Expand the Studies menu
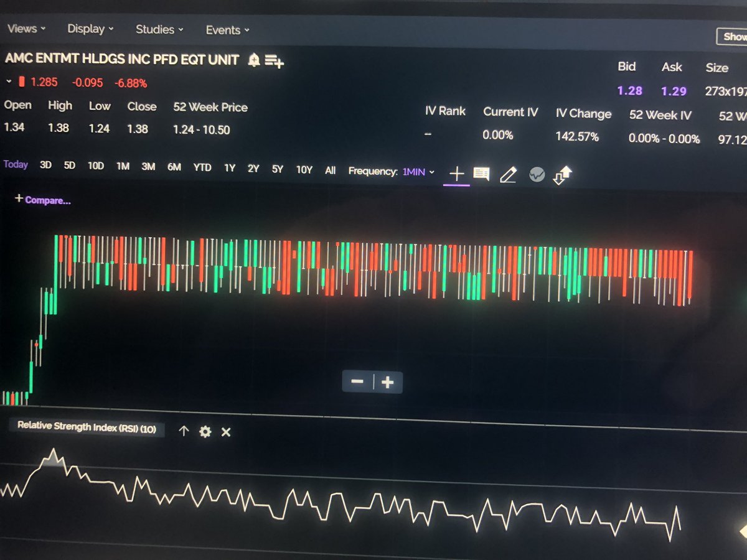This screenshot has width=747, height=560. [155, 29]
